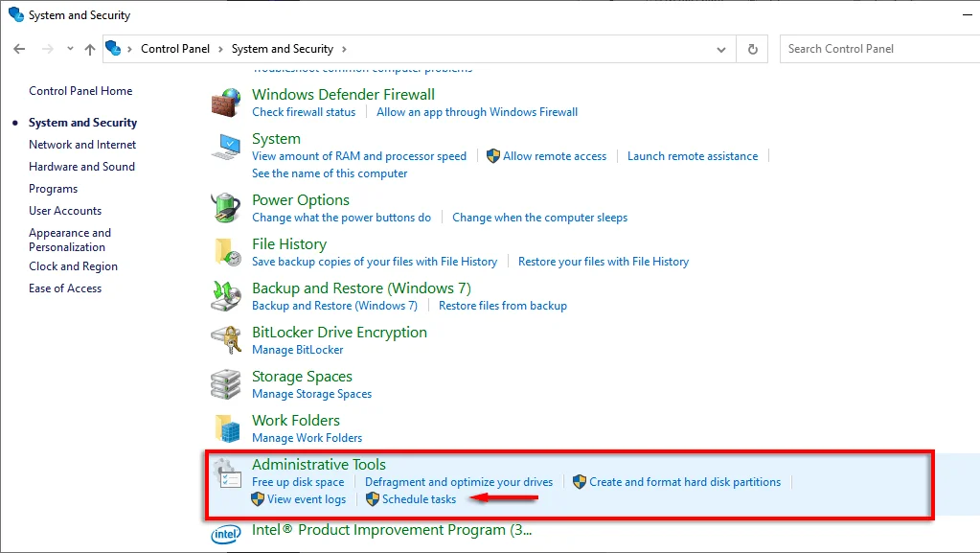Expand the chevron after System and Security breadcrumb
The height and width of the screenshot is (553, 980).
tap(344, 49)
